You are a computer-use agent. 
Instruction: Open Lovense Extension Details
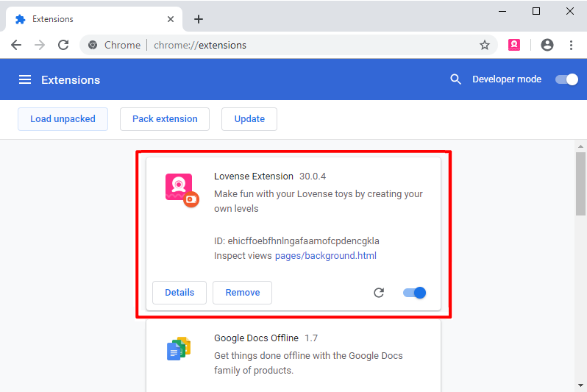tap(179, 292)
